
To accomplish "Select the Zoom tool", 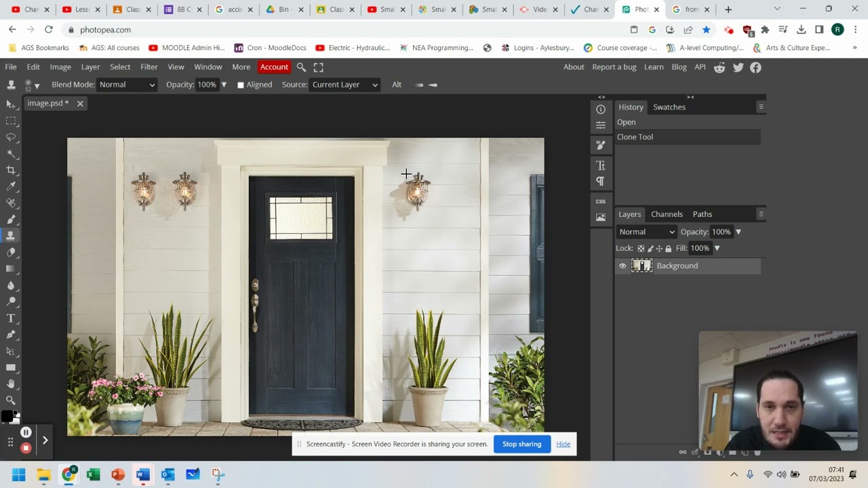I will click(11, 400).
